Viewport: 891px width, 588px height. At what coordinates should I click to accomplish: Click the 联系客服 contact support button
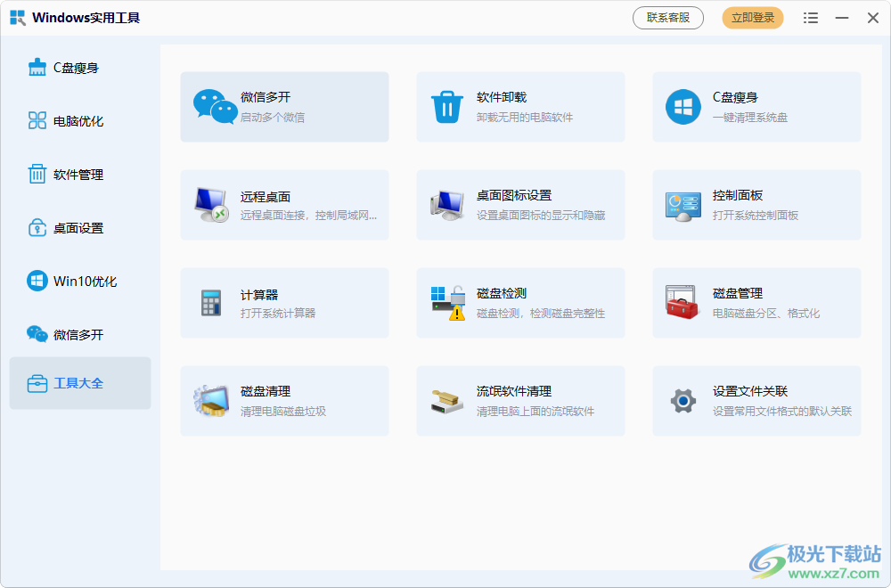click(667, 17)
